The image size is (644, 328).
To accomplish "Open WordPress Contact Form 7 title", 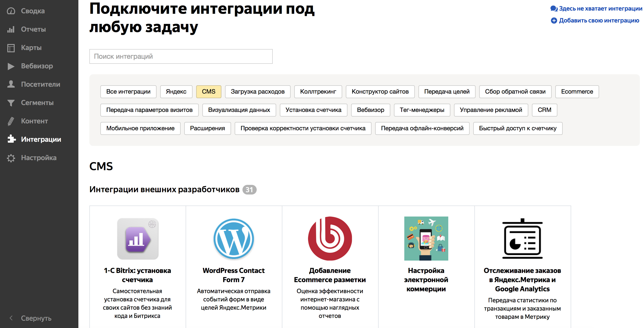I will click(x=234, y=275).
